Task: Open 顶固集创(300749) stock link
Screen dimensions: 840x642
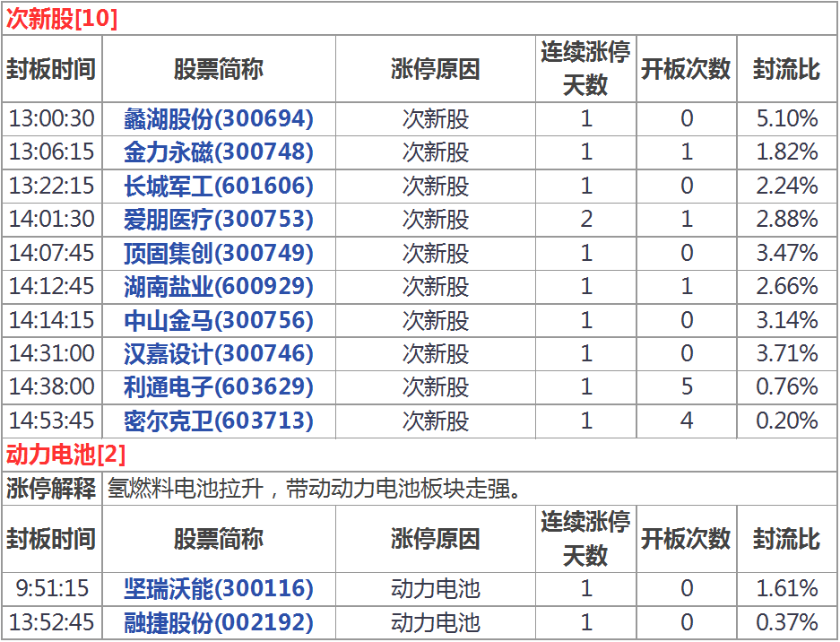Action: pos(219,253)
